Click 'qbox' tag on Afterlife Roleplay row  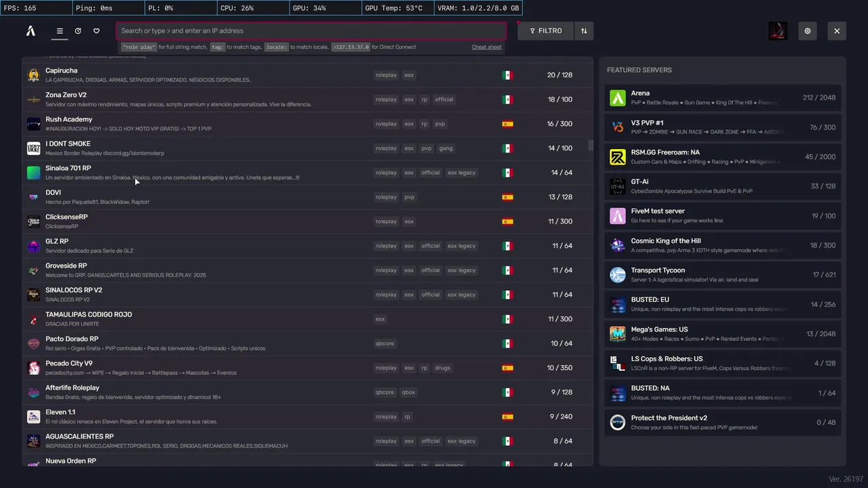[408, 392]
